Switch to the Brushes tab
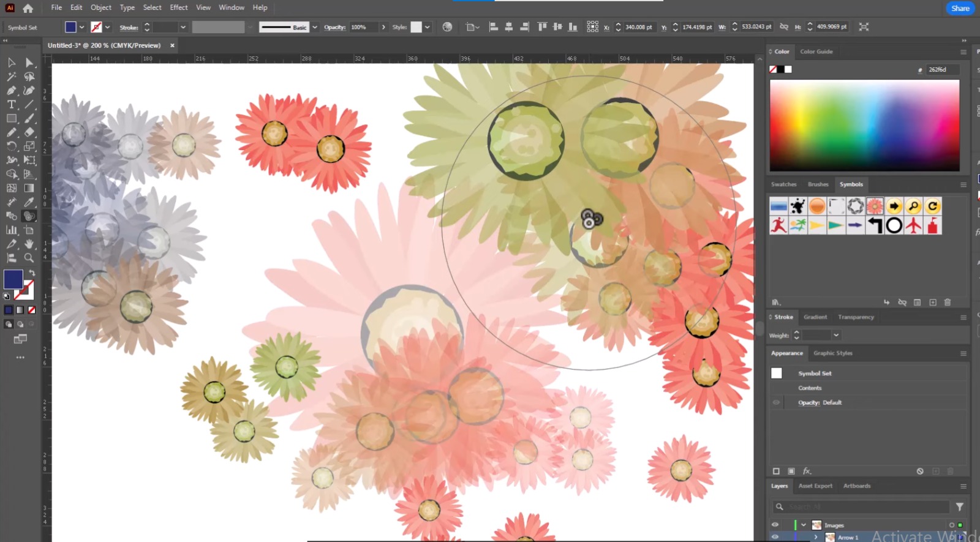This screenshot has width=980, height=542. 818,184
